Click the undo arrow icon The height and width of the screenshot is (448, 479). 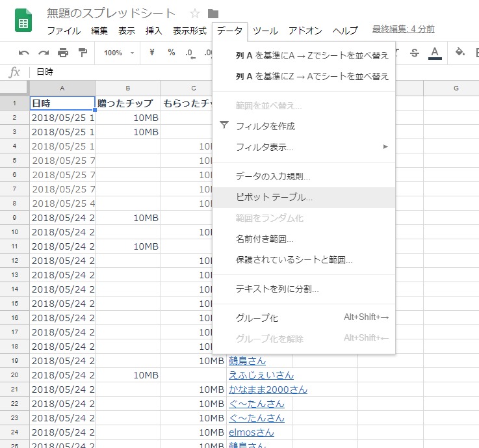tap(24, 53)
